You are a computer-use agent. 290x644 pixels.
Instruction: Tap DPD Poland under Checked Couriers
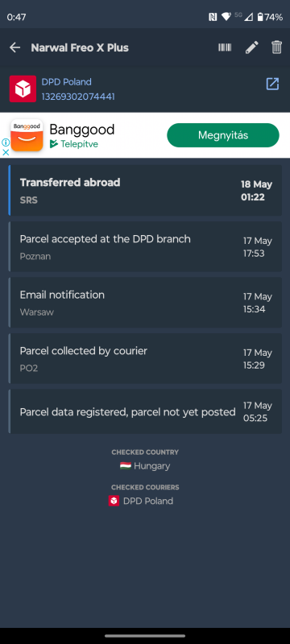(141, 501)
